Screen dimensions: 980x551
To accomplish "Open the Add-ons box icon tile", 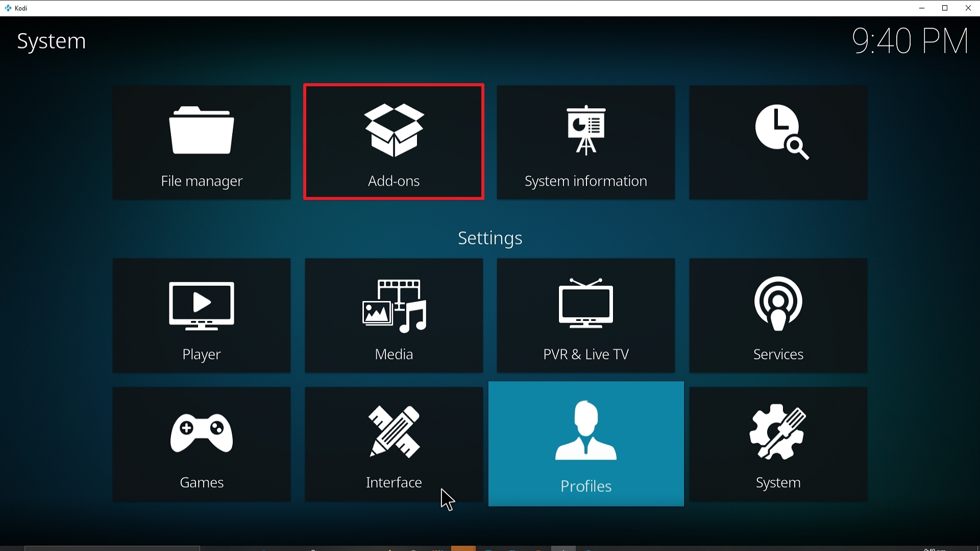I will (394, 142).
